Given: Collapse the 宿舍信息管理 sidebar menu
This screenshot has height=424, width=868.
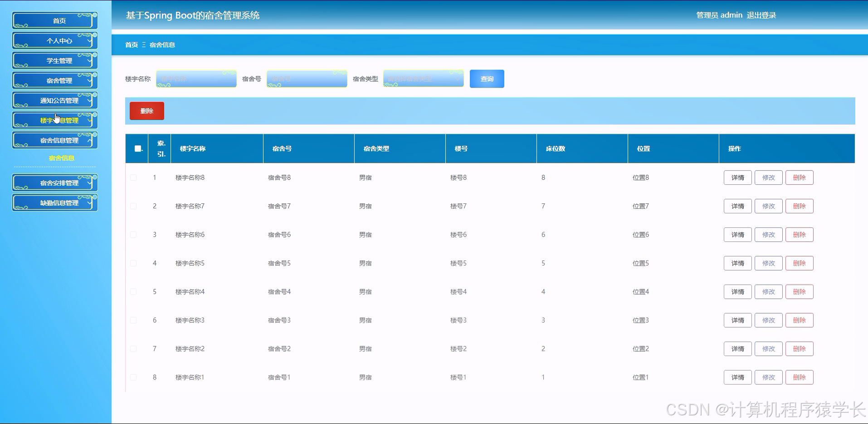Looking at the screenshot, I should (x=55, y=140).
